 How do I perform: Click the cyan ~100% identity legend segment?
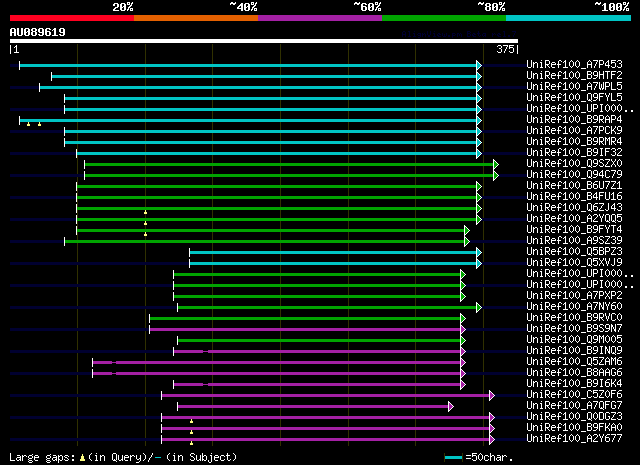[x=569, y=18]
